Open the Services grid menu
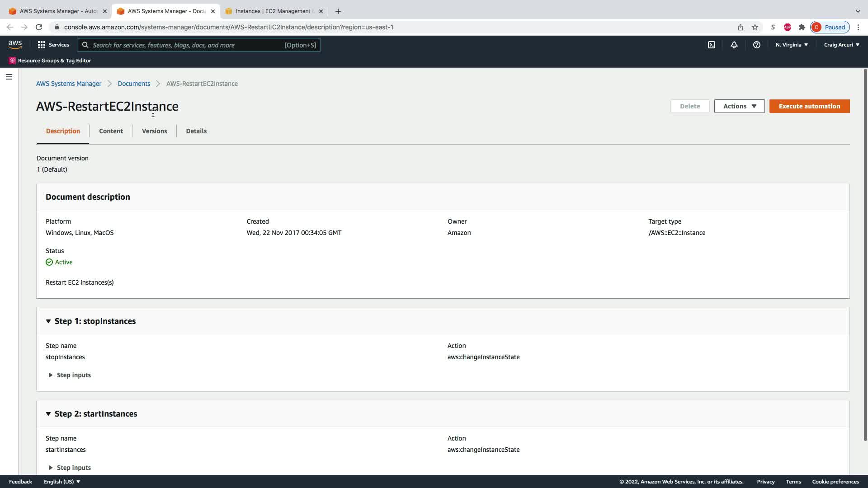This screenshot has height=488, width=868. pyautogui.click(x=53, y=45)
